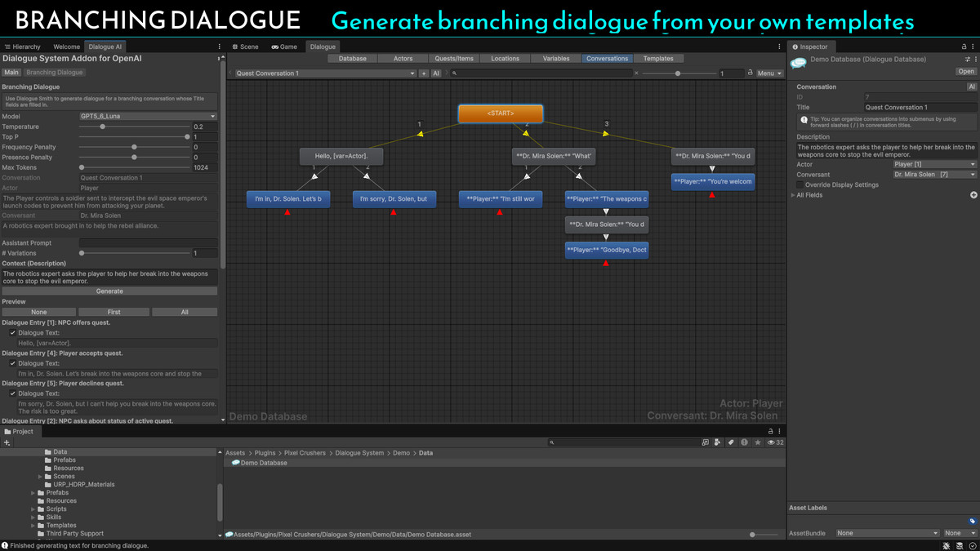Click the Max Tokens value field
This screenshot has height=551, width=980.
click(x=205, y=167)
